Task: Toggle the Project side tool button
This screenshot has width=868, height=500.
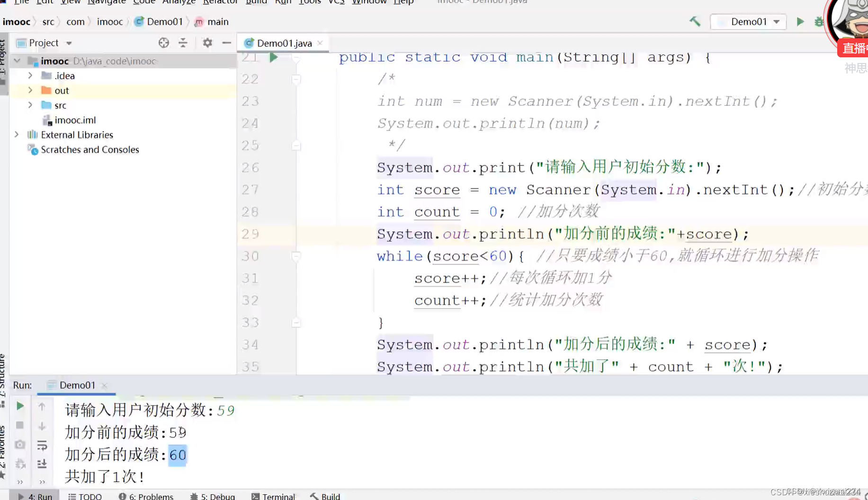Action: click(x=3, y=64)
